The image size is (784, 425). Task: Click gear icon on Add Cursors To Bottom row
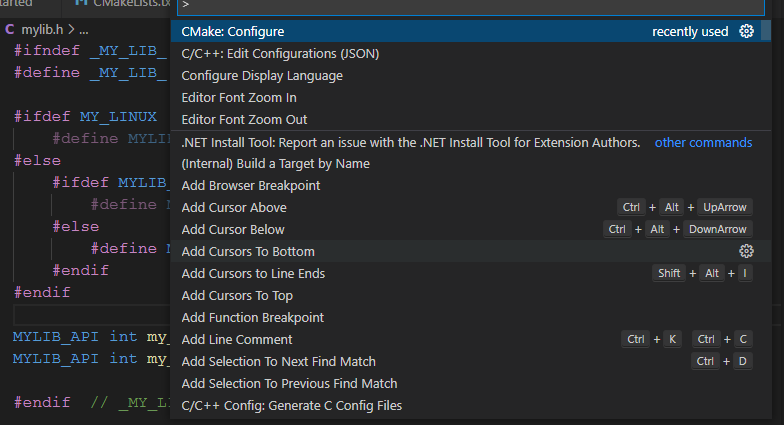[746, 251]
